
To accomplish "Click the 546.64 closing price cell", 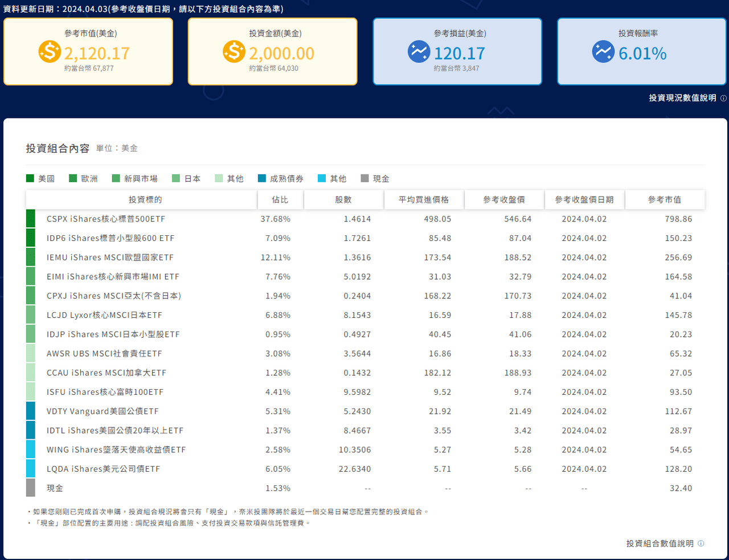I will point(518,219).
